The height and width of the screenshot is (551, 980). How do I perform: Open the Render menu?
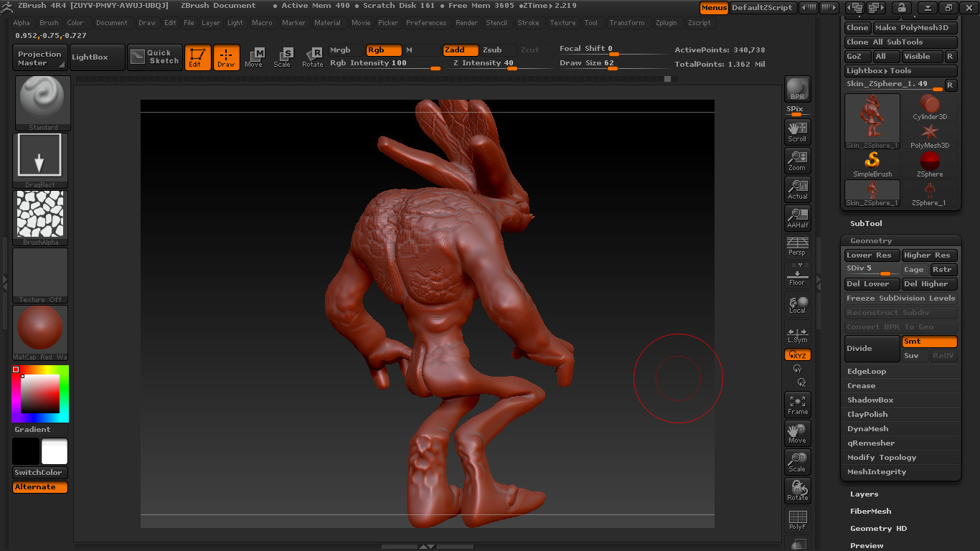[x=466, y=23]
